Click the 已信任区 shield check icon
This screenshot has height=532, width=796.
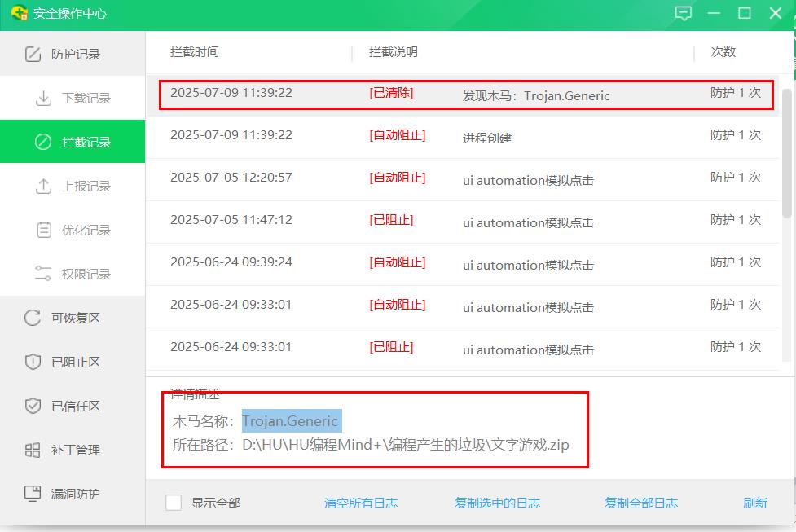pyautogui.click(x=33, y=406)
